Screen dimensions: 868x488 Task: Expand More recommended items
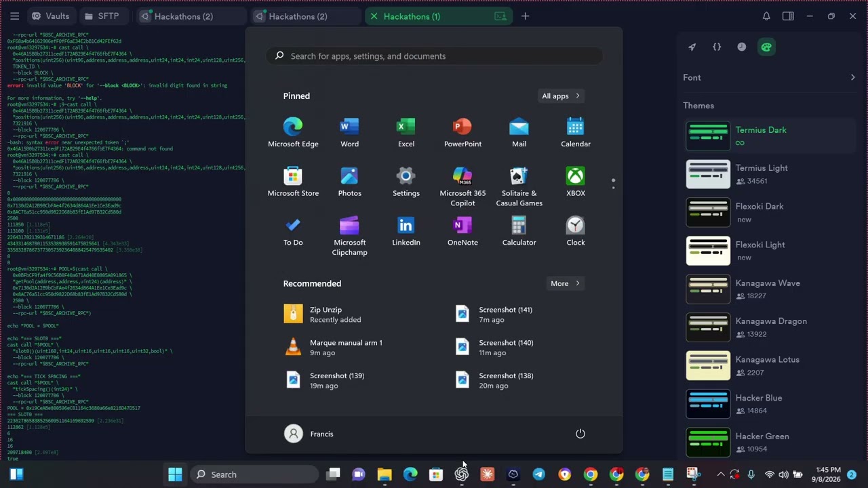(x=565, y=283)
